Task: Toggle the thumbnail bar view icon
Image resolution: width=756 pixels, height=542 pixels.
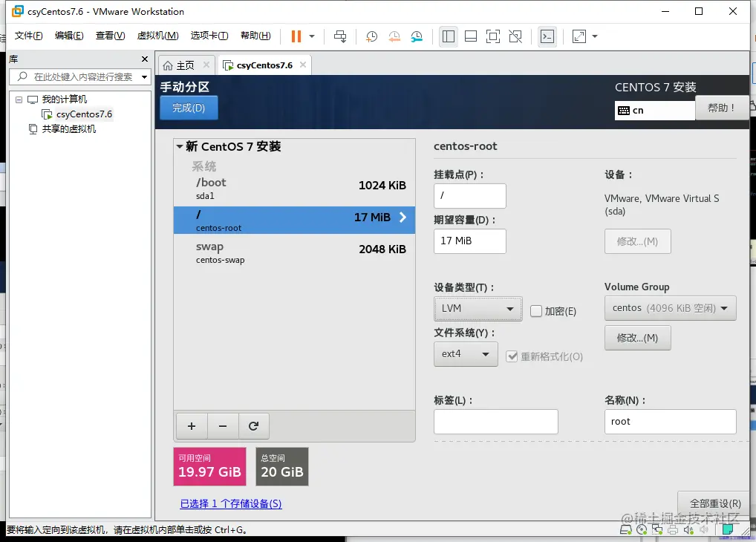Action: coord(471,36)
